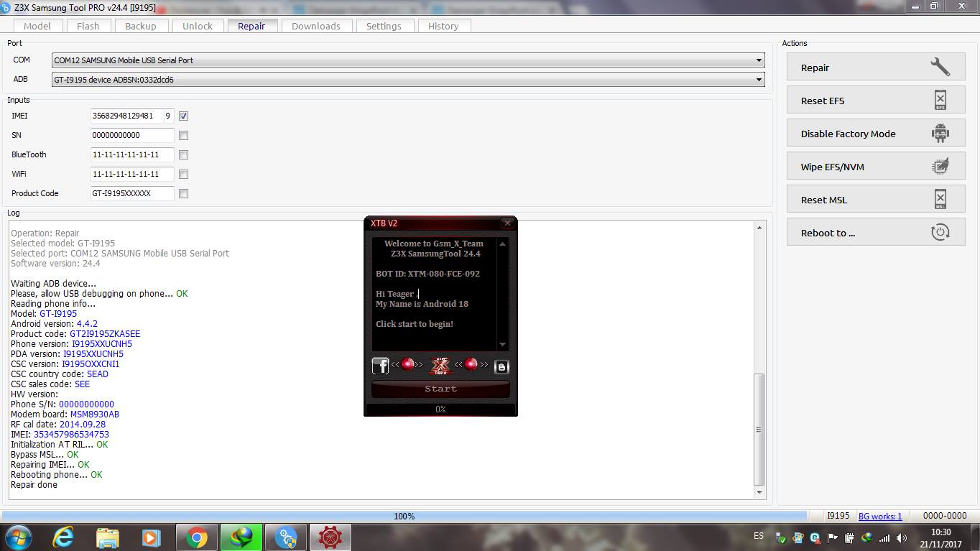Open Z3X Samsung Tool taskbar icon

(x=285, y=537)
